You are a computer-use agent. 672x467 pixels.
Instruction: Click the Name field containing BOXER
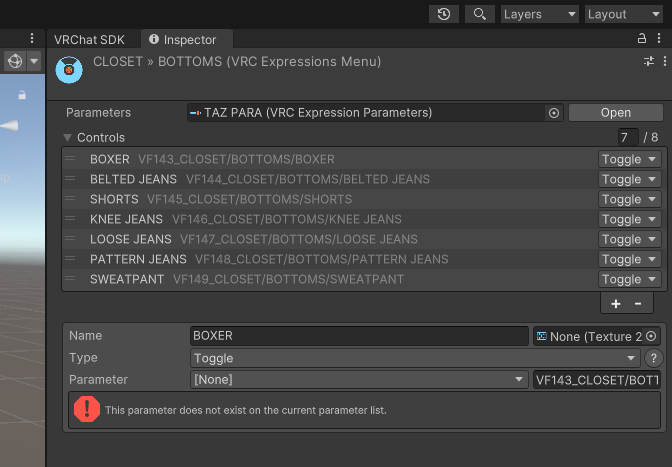359,336
